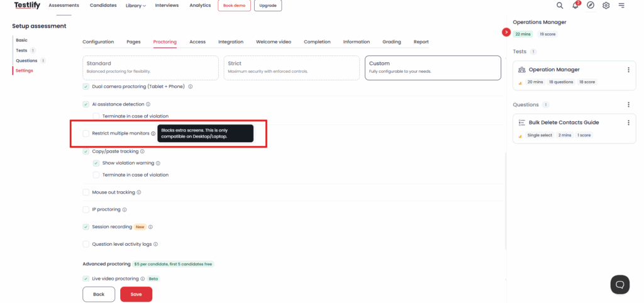Expand the Library dropdown menu
Screen dimensions: 644x303
(x=136, y=6)
